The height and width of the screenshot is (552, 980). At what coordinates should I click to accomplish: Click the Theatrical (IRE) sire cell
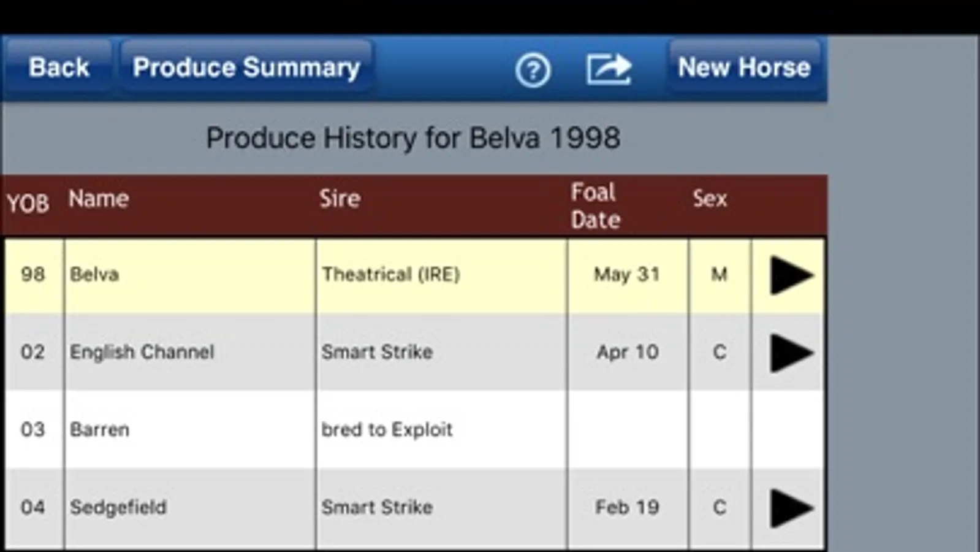pyautogui.click(x=391, y=274)
